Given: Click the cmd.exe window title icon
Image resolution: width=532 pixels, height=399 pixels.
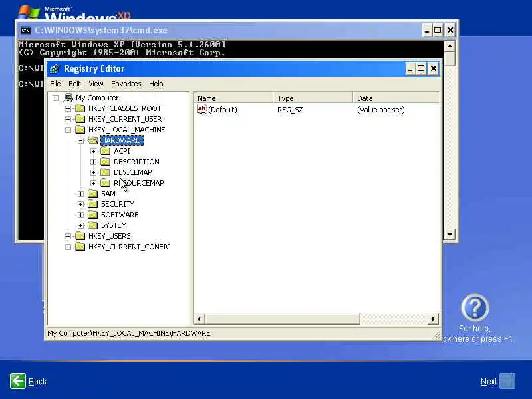Looking at the screenshot, I should [25, 30].
